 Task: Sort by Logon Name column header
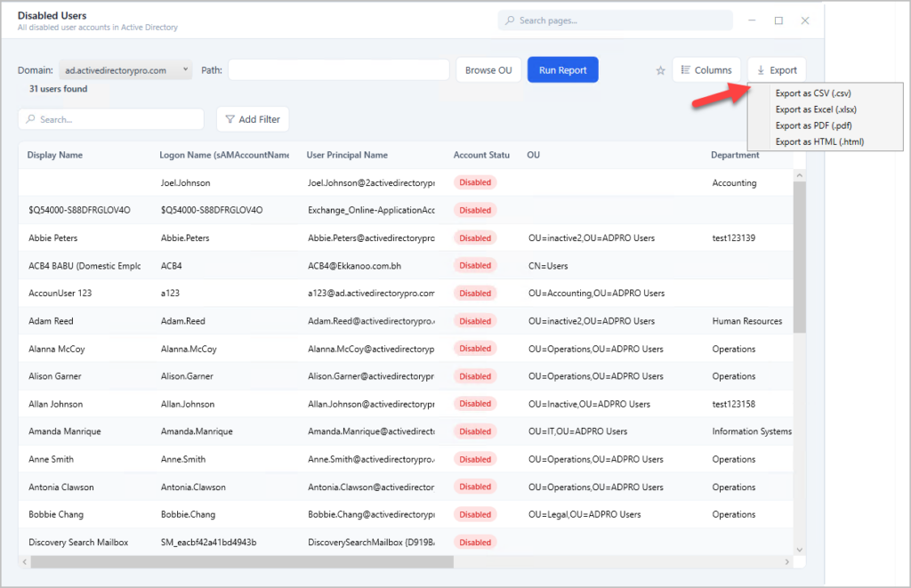point(224,155)
